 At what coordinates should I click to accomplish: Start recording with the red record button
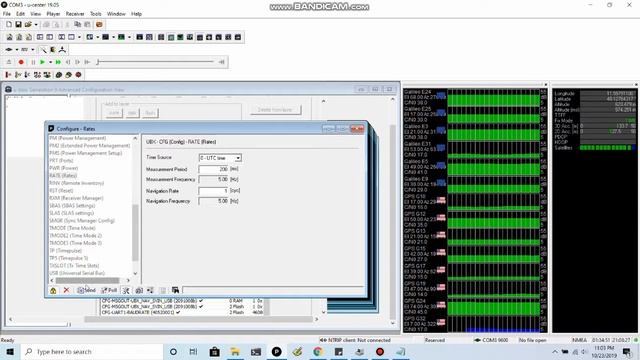click(21, 62)
